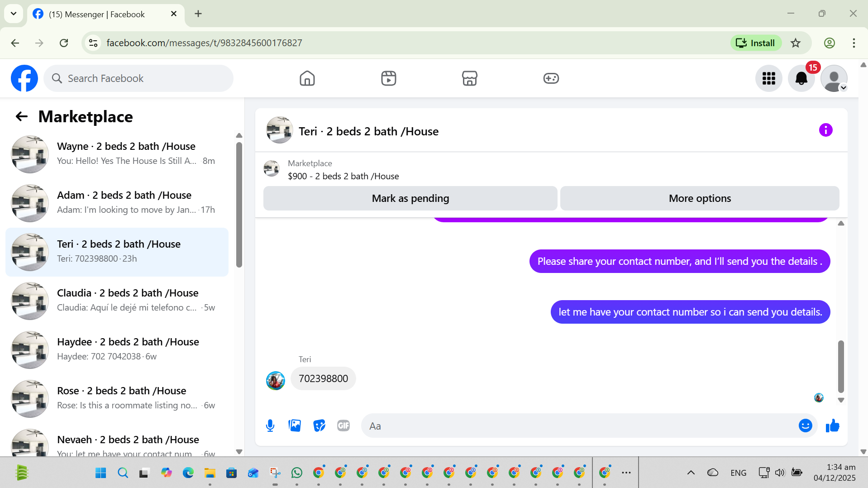The width and height of the screenshot is (868, 488).
Task: Open volume control in system tray
Action: point(780,473)
